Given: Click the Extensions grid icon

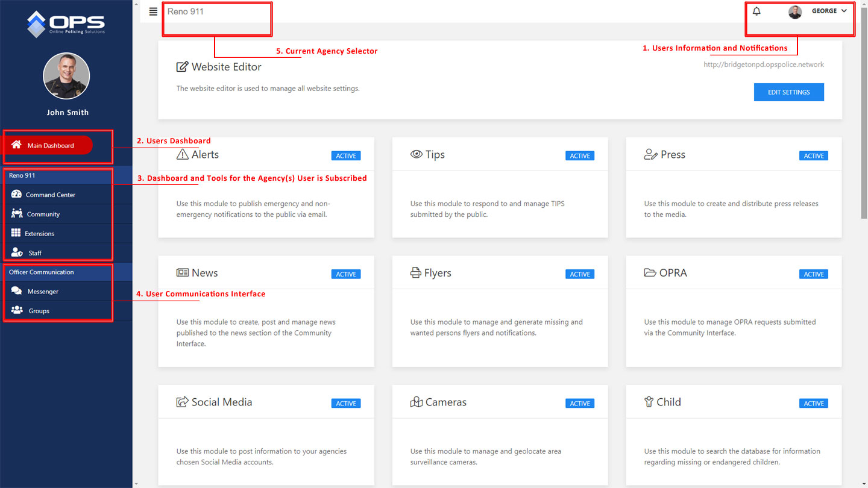Looking at the screenshot, I should click(x=16, y=233).
